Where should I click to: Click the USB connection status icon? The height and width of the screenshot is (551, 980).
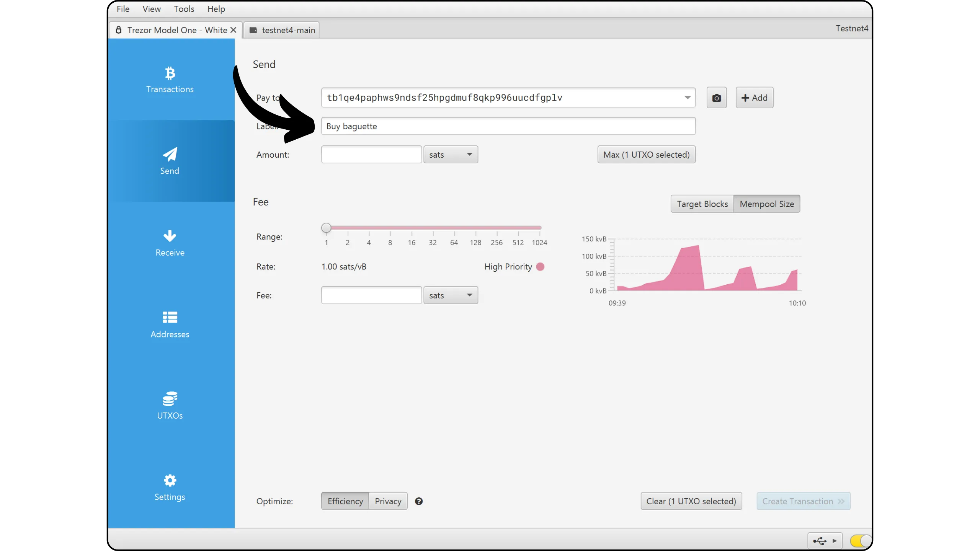pyautogui.click(x=820, y=541)
